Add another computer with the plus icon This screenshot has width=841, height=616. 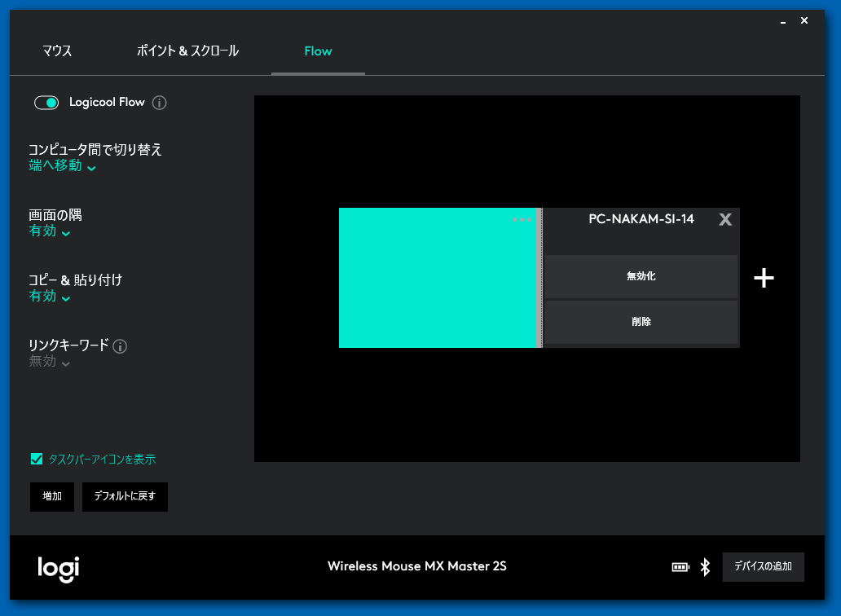[x=764, y=278]
